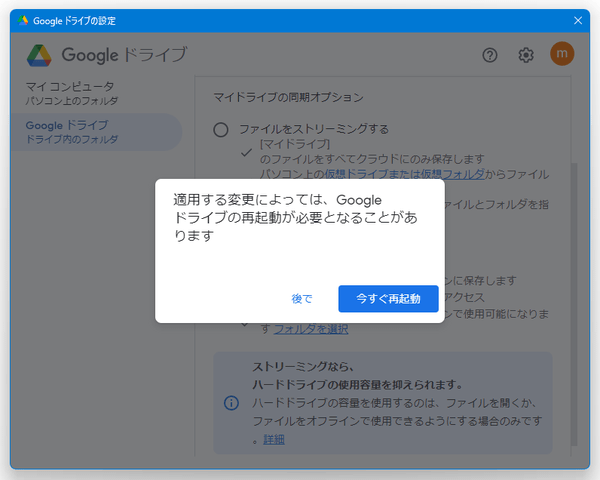Click the info icon in streaming tip box
Image resolution: width=600 pixels, height=480 pixels.
click(231, 403)
